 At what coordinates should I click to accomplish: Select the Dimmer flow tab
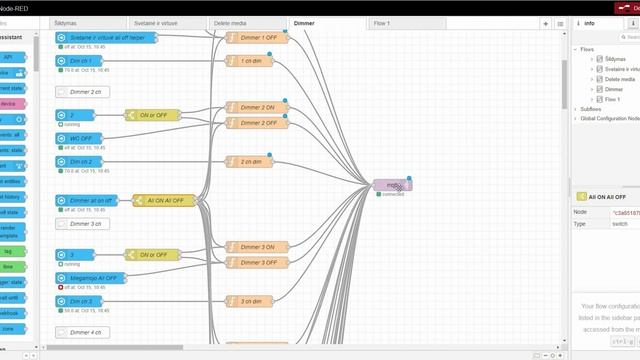click(x=327, y=23)
